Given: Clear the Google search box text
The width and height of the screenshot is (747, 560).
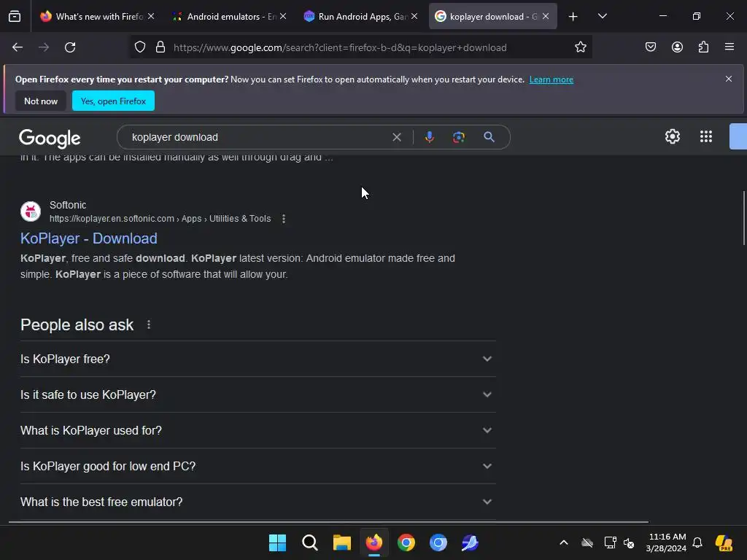Looking at the screenshot, I should [396, 138].
